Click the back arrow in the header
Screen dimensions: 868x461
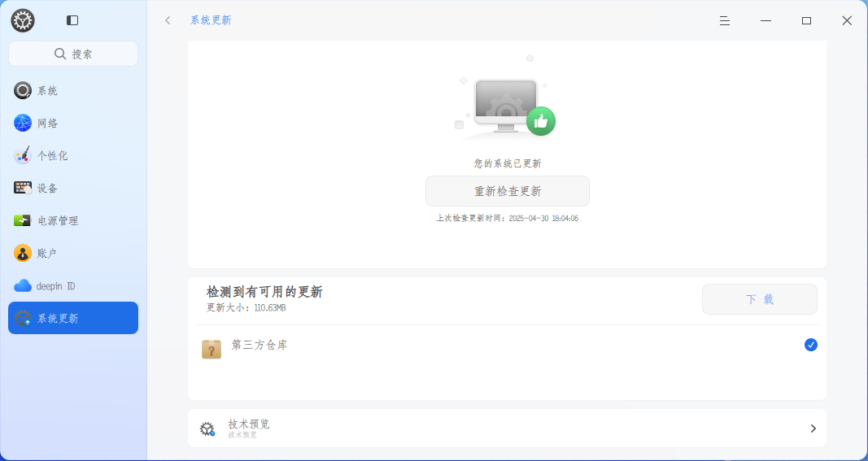click(168, 20)
